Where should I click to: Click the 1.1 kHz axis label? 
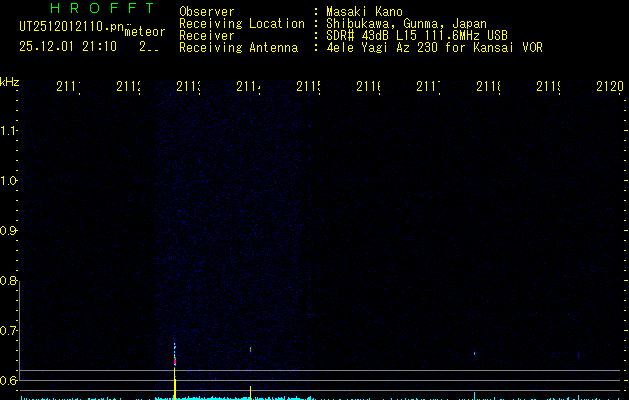[x=8, y=130]
